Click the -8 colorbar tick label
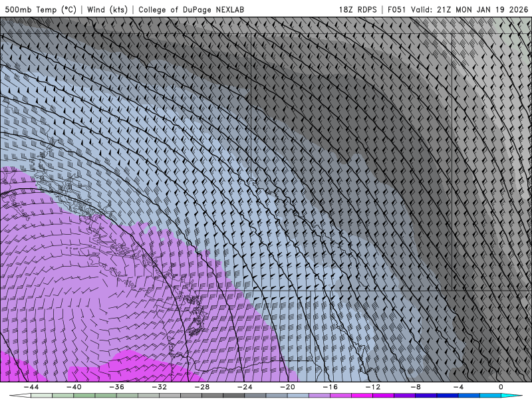Screen dimensions: 532x399 (416, 387)
